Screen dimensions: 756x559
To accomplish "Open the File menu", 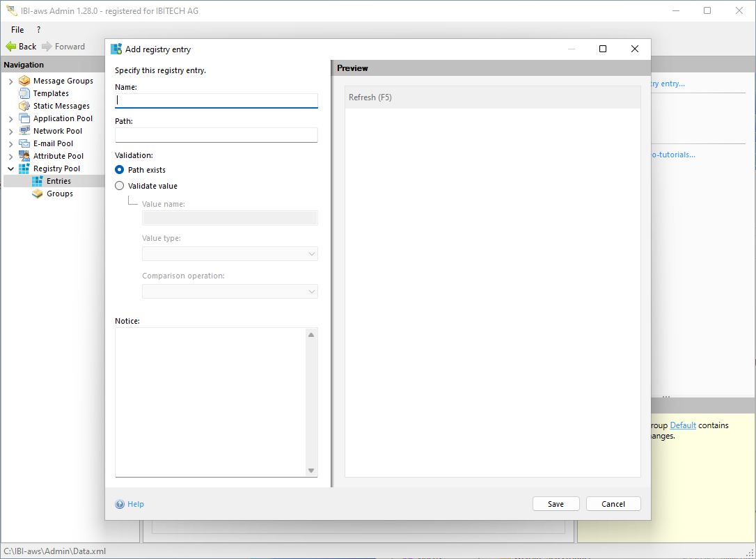I will click(17, 30).
